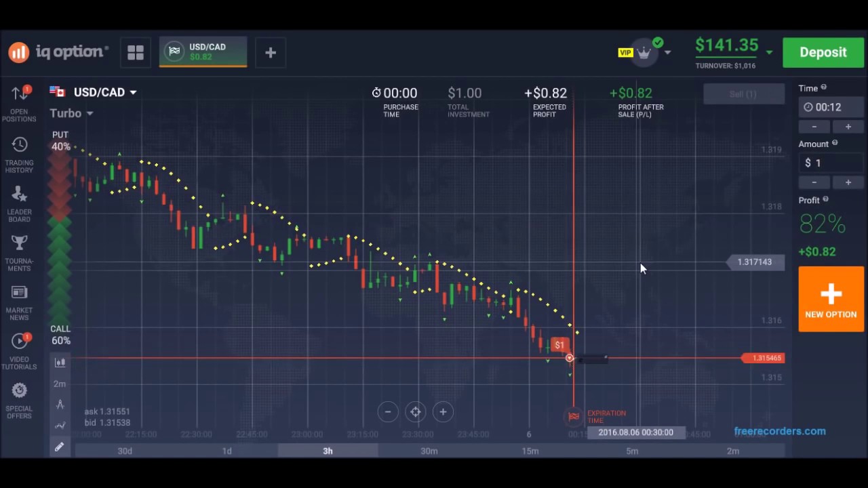Click the bid 1.31538 quote

[107, 423]
